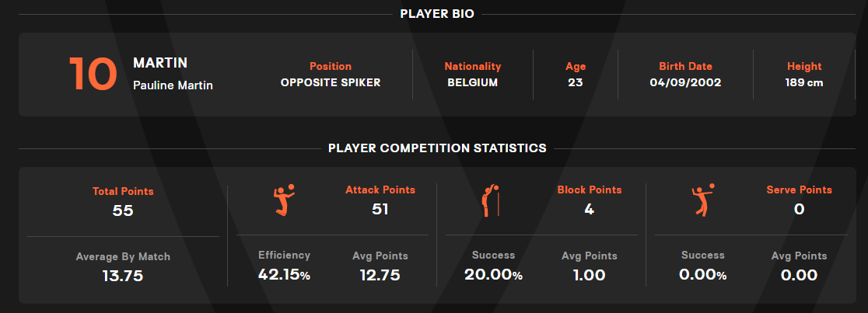Image resolution: width=868 pixels, height=313 pixels.
Task: Click the volleyball spike attack icon
Action: [284, 201]
